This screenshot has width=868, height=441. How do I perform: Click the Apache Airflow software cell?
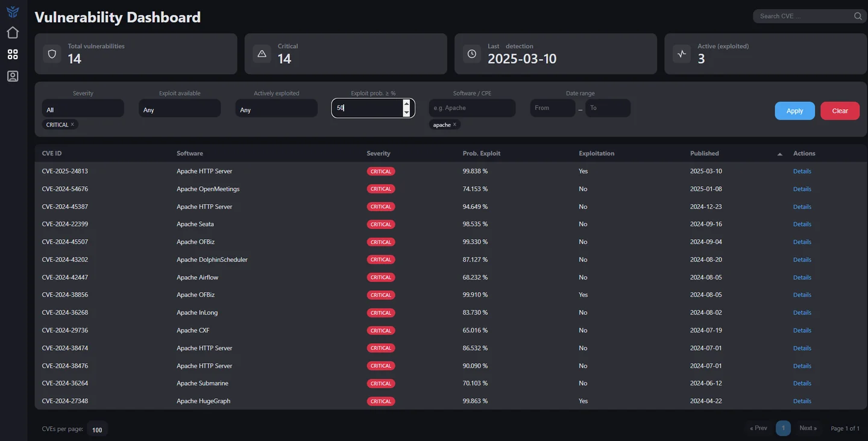tap(198, 278)
